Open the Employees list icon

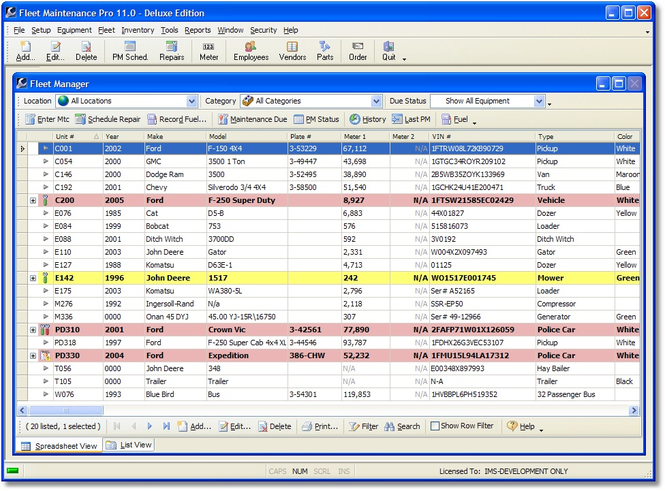[250, 51]
